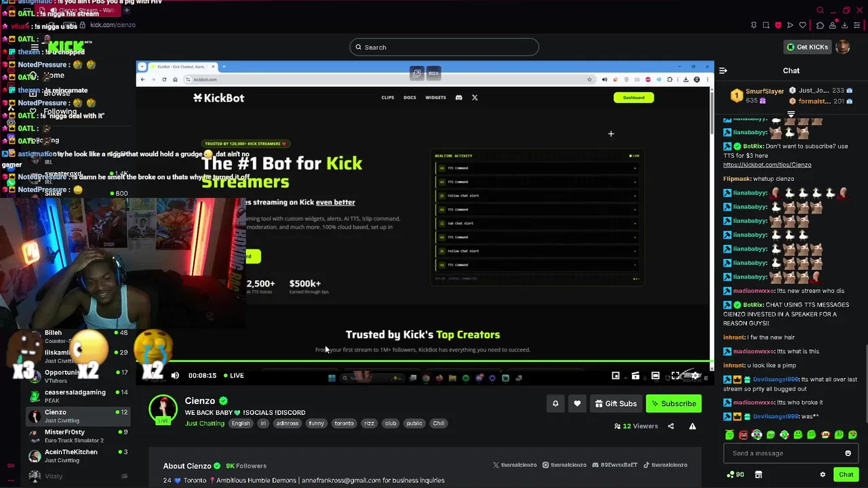Select the Chill tag
Screen dimensions: 868x488
[x=439, y=424]
